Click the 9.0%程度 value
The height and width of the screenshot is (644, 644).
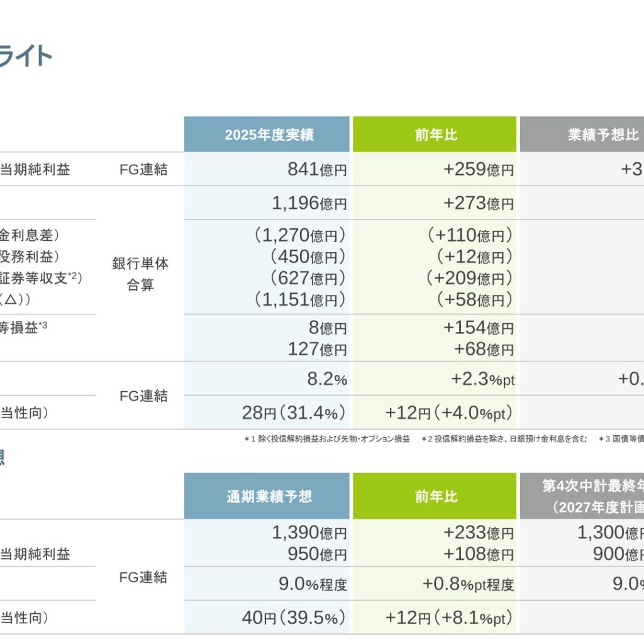tap(313, 584)
